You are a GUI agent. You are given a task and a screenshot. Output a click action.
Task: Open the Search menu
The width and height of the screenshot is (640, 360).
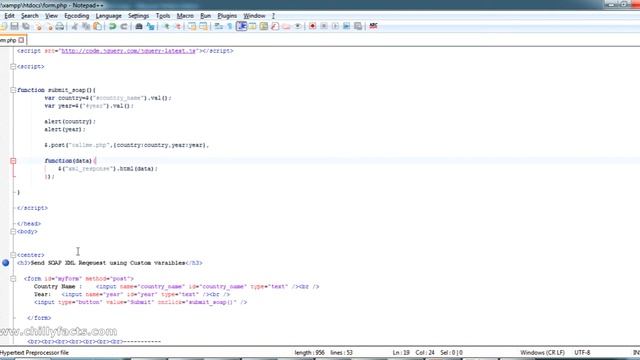30,16
